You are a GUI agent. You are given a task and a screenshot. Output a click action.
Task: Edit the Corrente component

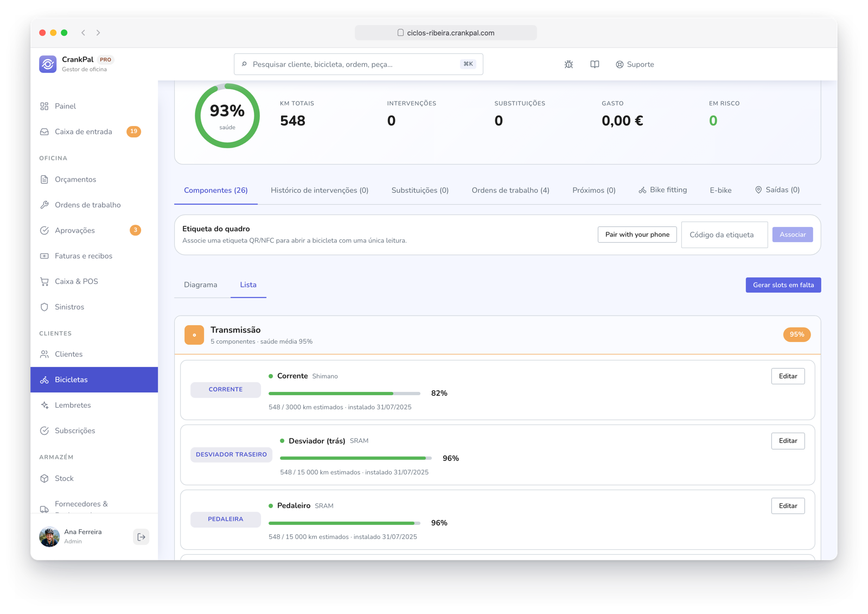788,376
